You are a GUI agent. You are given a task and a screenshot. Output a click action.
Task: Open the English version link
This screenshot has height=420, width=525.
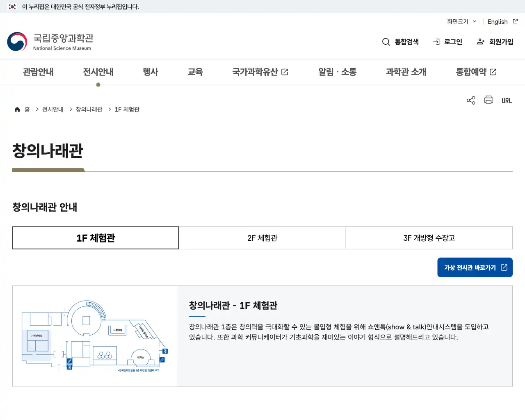coord(498,22)
